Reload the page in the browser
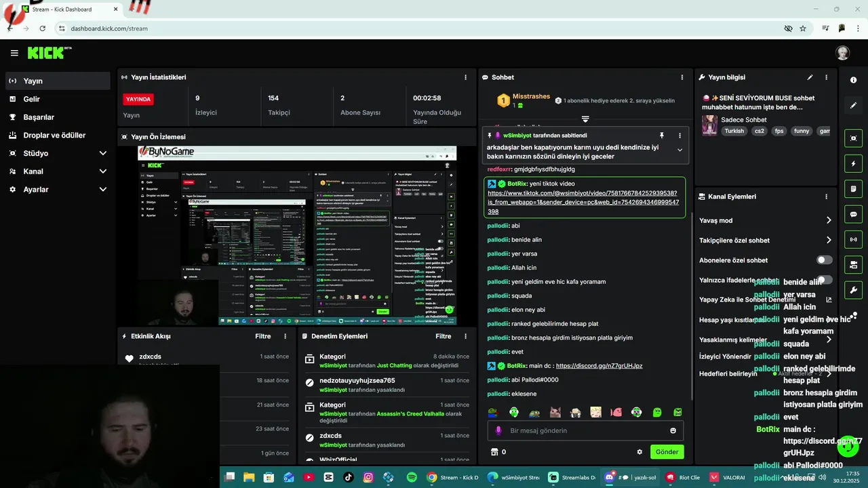The height and width of the screenshot is (488, 868). [42, 28]
